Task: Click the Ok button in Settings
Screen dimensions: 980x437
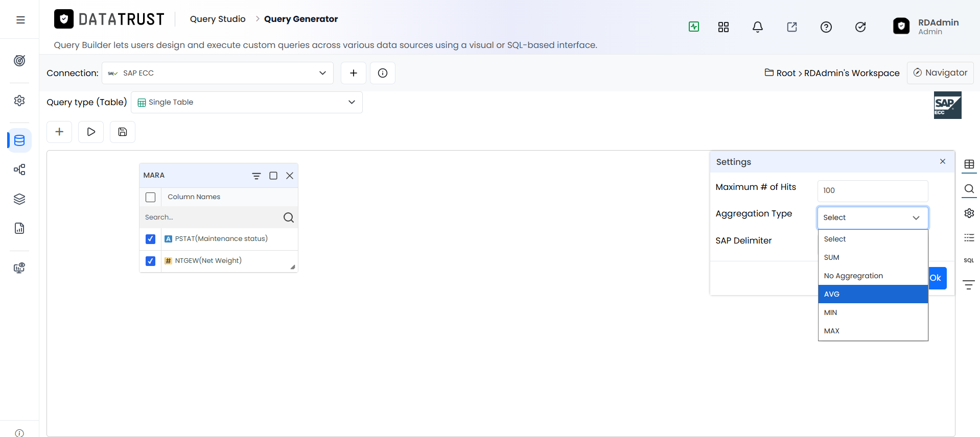Action: point(937,278)
